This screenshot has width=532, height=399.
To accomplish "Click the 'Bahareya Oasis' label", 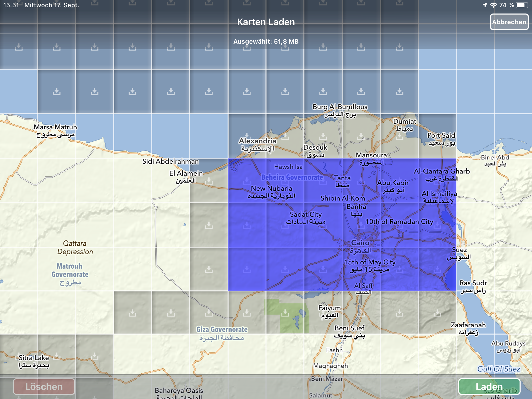I will (x=179, y=390).
